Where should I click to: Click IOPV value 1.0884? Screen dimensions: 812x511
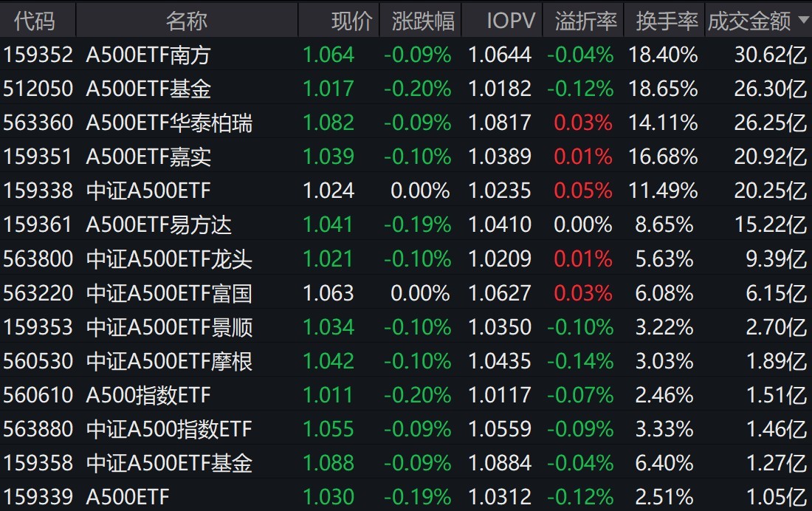click(500, 463)
